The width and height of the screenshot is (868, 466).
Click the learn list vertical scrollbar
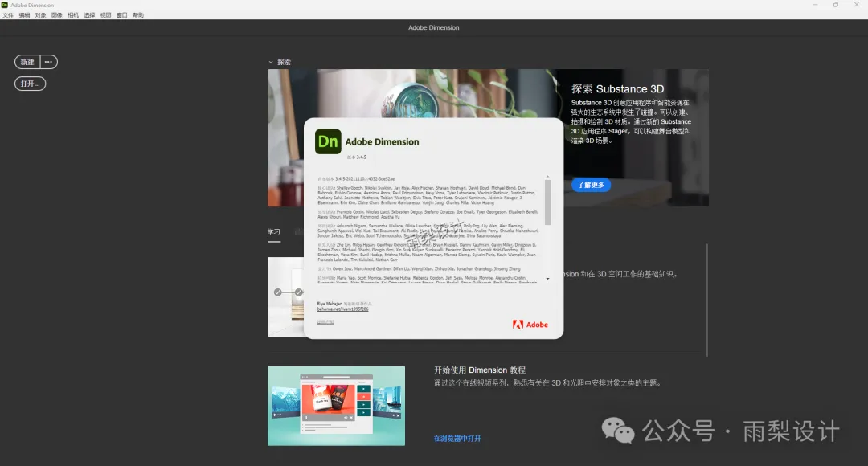(x=707, y=300)
